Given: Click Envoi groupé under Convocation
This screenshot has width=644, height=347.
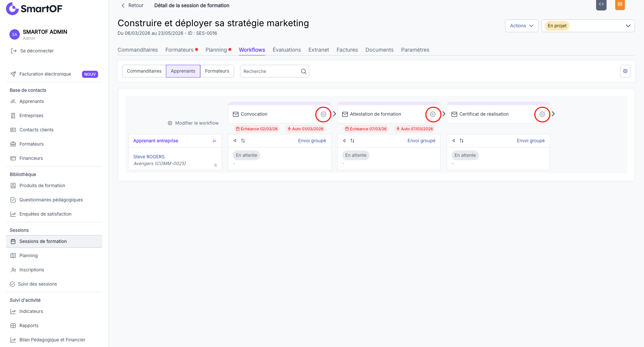Looking at the screenshot, I should point(312,141).
